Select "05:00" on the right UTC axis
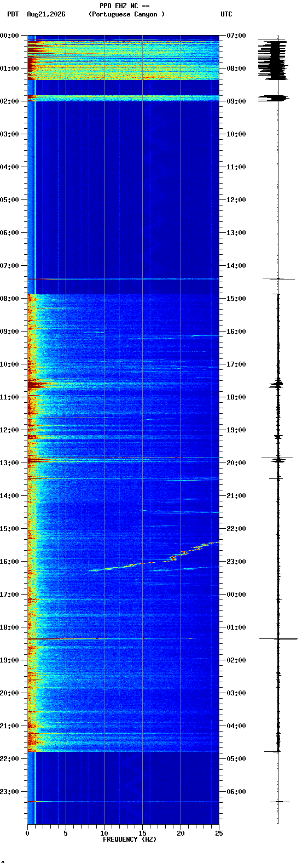The width and height of the screenshot is (302, 868). tap(236, 758)
